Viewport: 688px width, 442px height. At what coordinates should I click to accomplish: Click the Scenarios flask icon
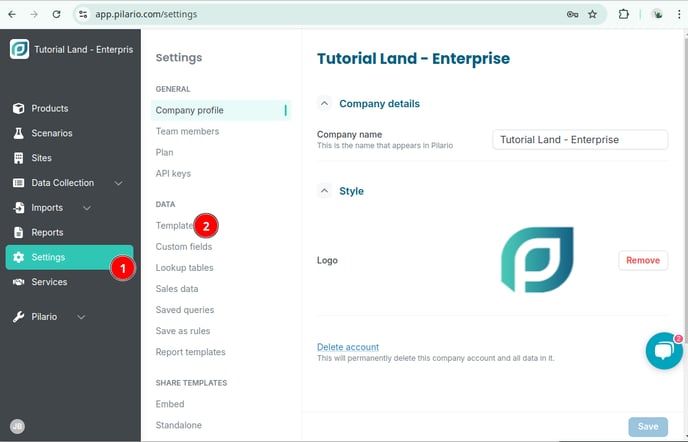pyautogui.click(x=18, y=133)
